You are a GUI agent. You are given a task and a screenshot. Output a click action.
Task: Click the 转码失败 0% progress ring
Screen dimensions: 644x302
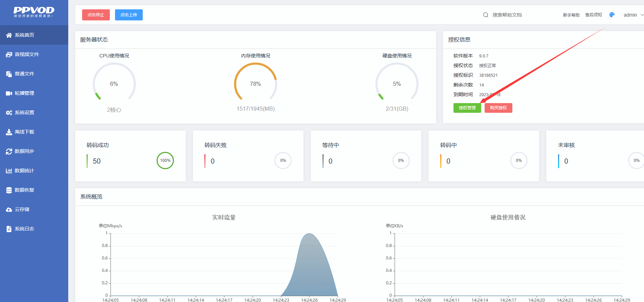(x=283, y=161)
